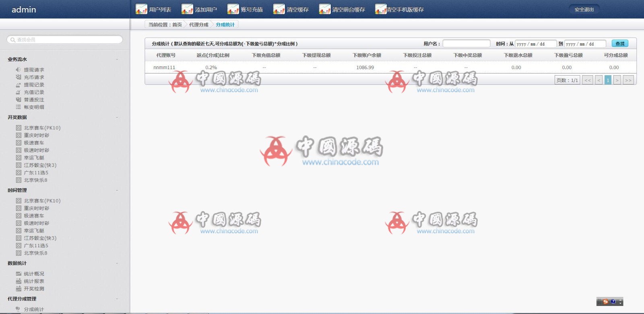Screen dimensions: 644x314
Task: Click the 1086.99 balance value
Action: (365, 67)
